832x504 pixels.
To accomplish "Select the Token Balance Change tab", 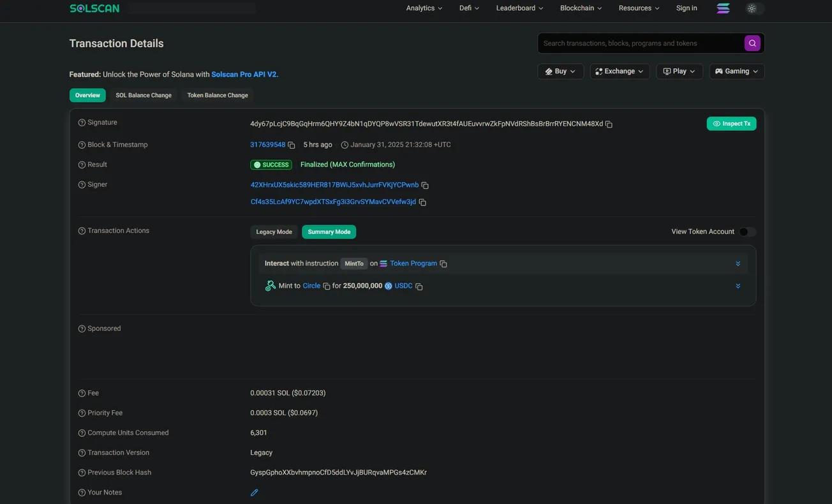I will (x=218, y=95).
